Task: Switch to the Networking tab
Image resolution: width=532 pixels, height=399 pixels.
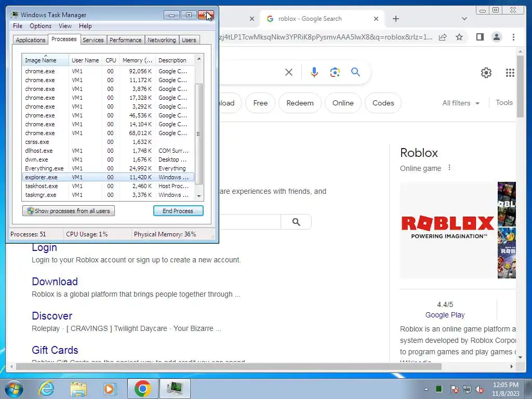Action: point(162,40)
